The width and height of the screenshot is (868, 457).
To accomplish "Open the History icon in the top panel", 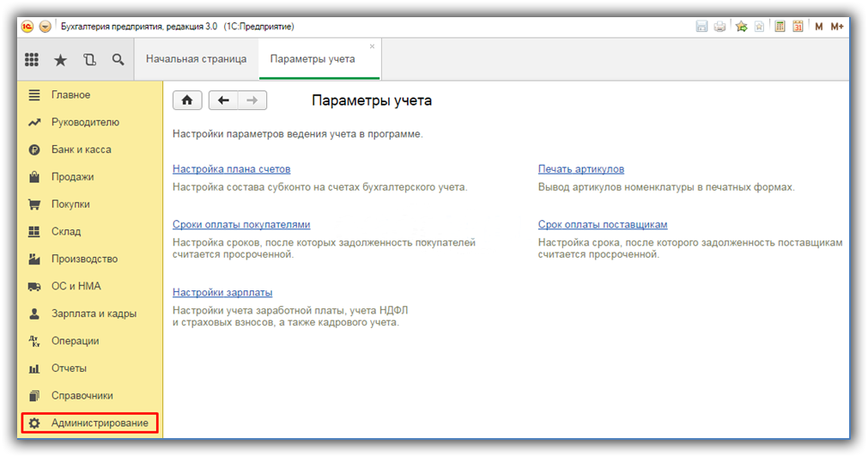I will [89, 60].
